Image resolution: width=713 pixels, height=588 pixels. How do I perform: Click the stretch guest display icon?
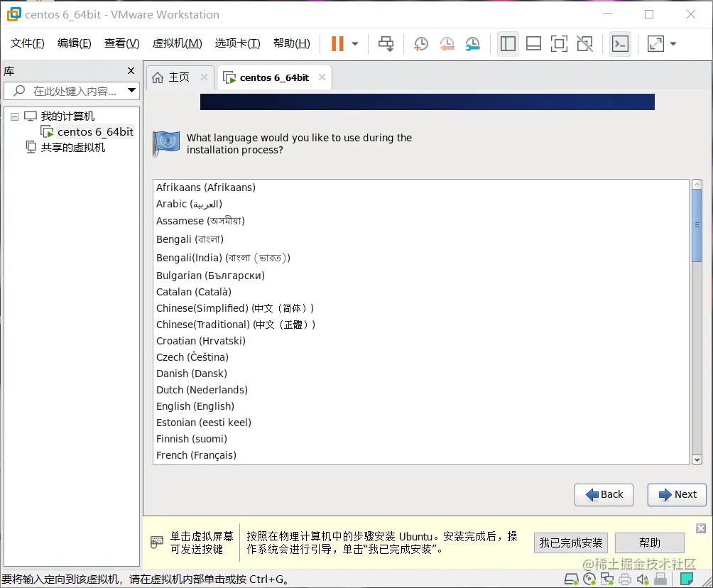coord(655,43)
